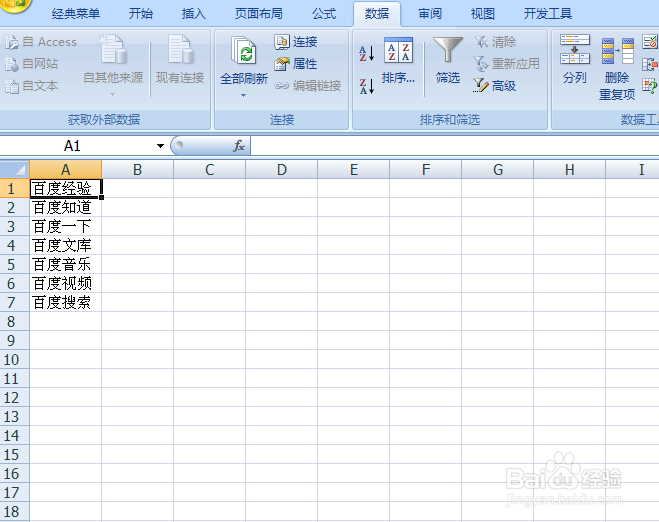Viewport: 659px width, 522px height.
Task: Open connection Properties (属性)
Action: click(296, 64)
